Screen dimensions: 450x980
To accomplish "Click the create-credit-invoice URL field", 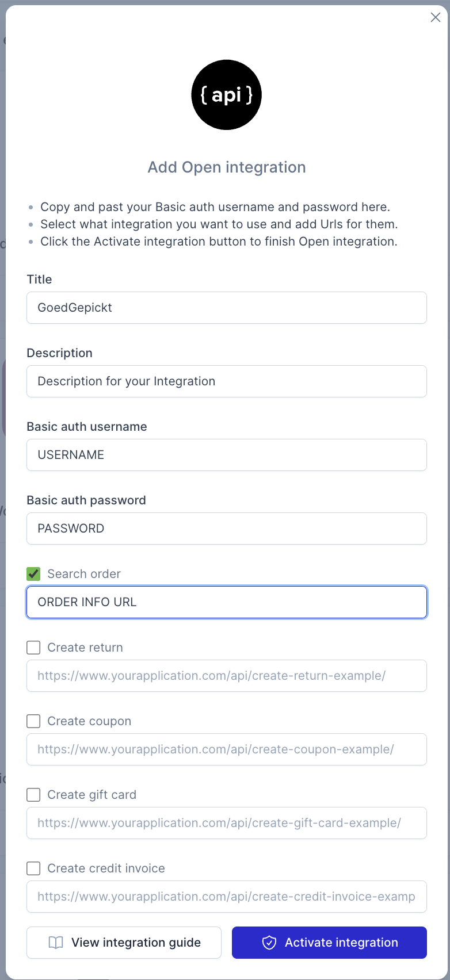I will [226, 897].
